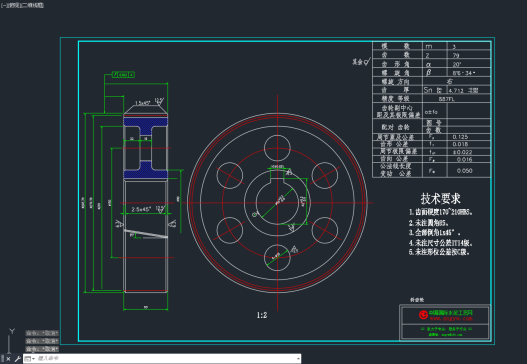
Task: Expand command history with the right-end arrow
Action: pos(298,359)
